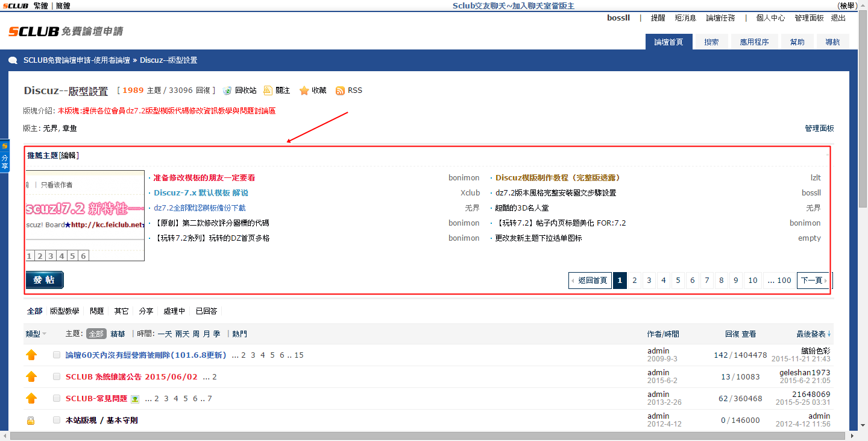This screenshot has height=441, width=868.
Task: Open Sclub交友聊天 announcement link at top
Action: click(x=514, y=5)
